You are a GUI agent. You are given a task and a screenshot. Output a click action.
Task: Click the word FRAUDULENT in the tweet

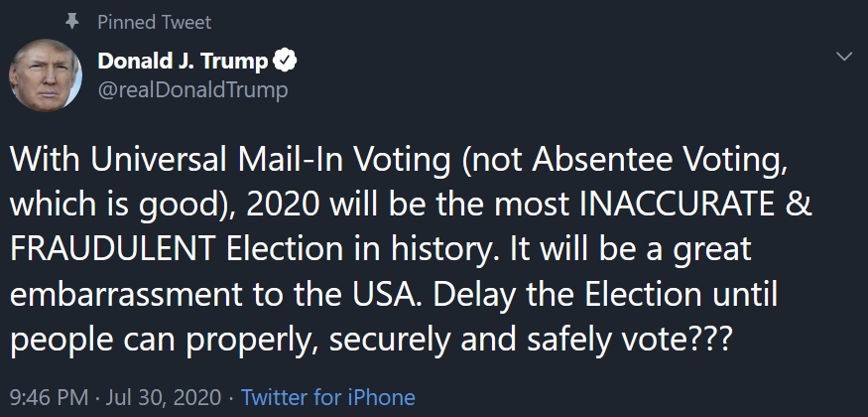113,250
